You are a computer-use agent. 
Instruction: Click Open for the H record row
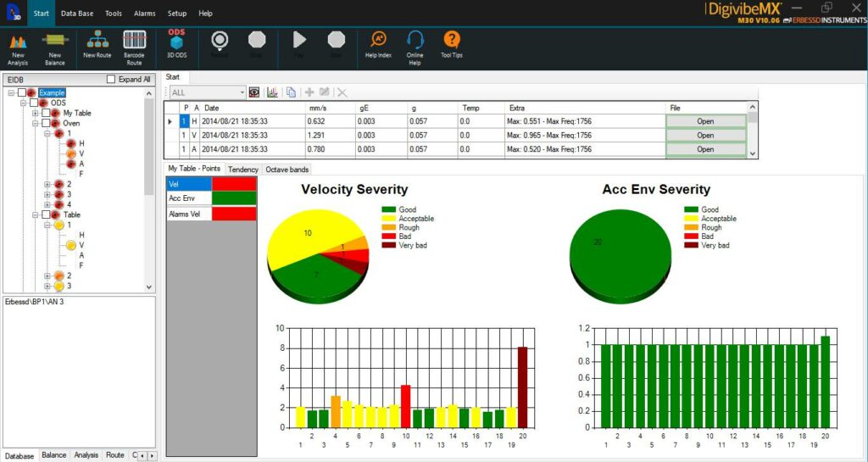(705, 121)
